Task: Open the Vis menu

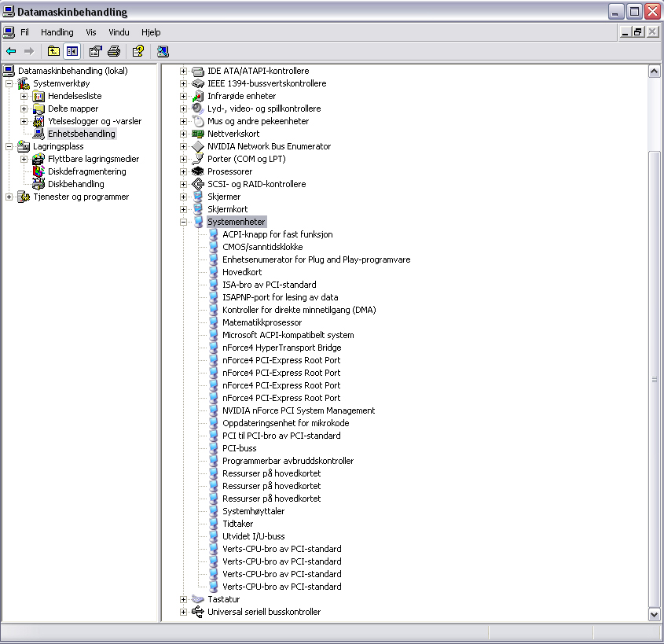Action: (91, 32)
